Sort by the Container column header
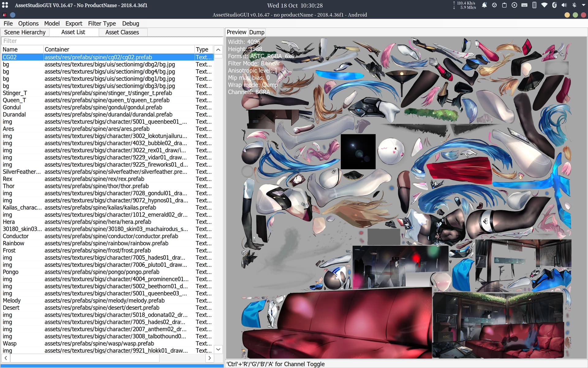Viewport: 588px width, 368px height. click(x=119, y=49)
